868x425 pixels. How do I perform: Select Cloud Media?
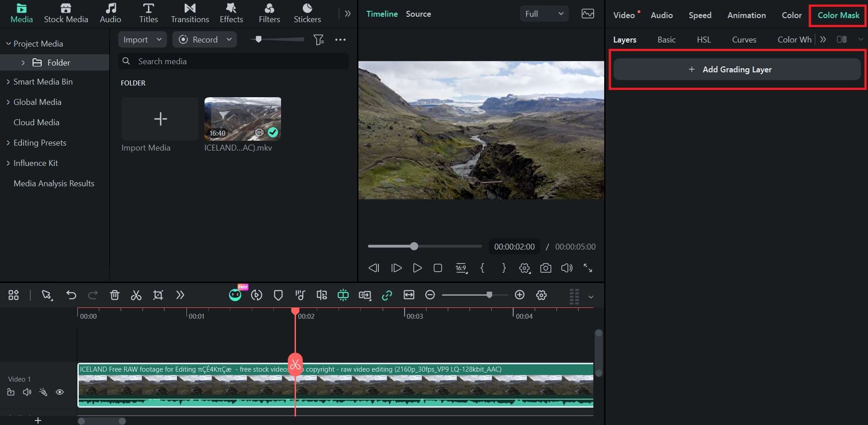tap(36, 123)
